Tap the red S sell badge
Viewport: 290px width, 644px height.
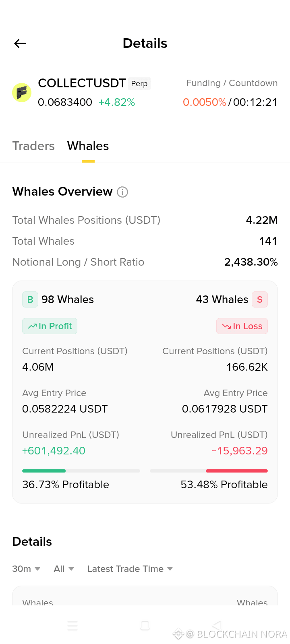click(x=260, y=299)
